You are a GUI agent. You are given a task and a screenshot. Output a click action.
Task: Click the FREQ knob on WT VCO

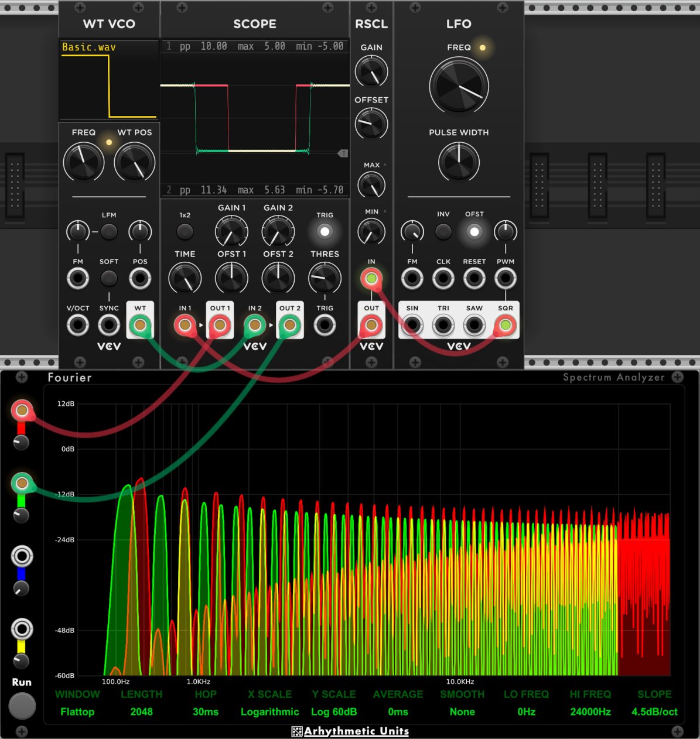(x=84, y=162)
